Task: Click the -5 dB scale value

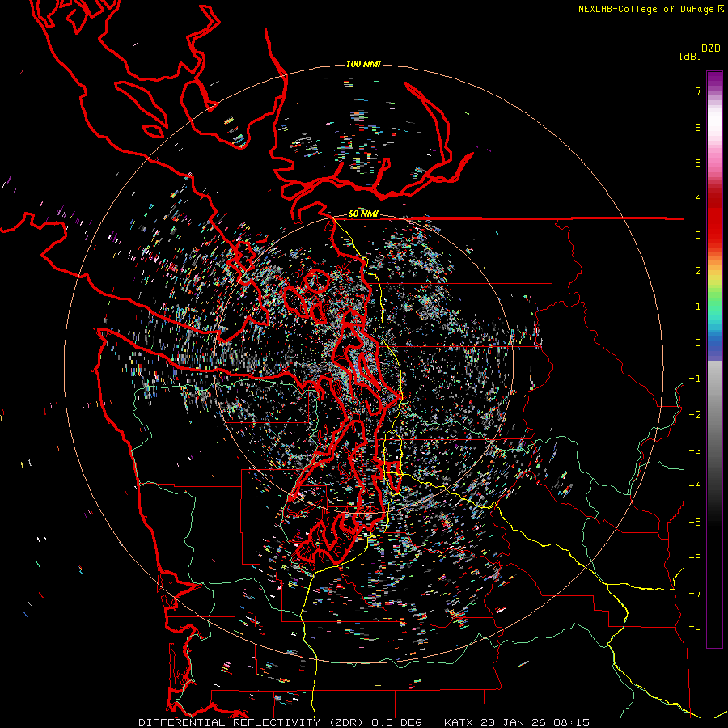Action: coord(695,523)
